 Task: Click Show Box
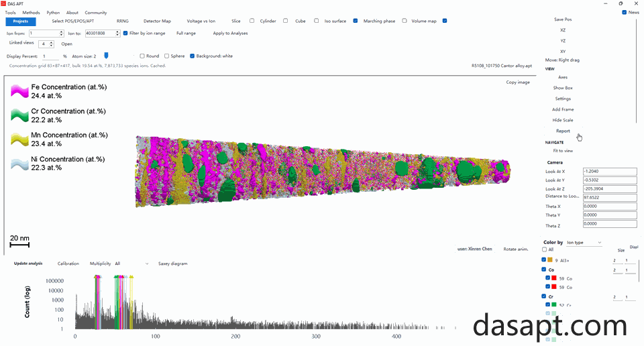(563, 88)
